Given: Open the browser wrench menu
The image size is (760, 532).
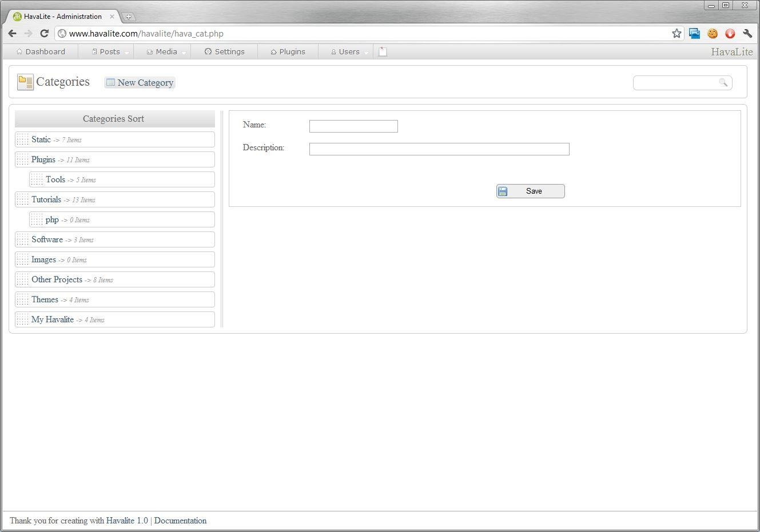Looking at the screenshot, I should click(747, 34).
